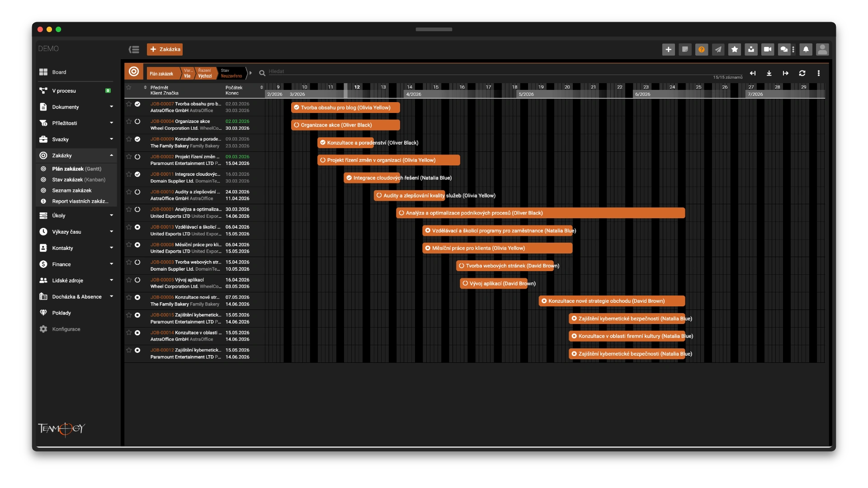Refresh the Gantt chart with the refresh icon
Screen dimensions: 868x488
click(x=802, y=73)
